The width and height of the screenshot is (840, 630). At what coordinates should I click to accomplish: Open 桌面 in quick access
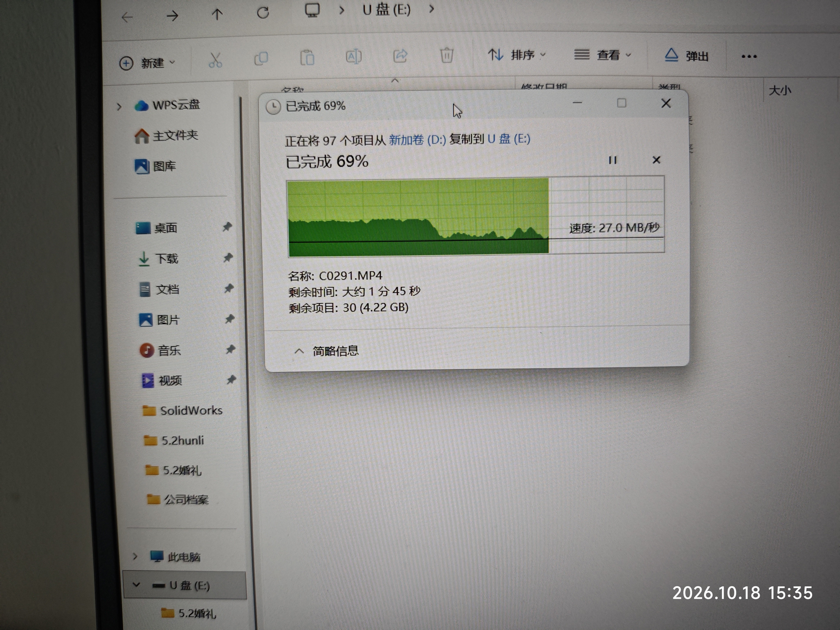(x=156, y=228)
